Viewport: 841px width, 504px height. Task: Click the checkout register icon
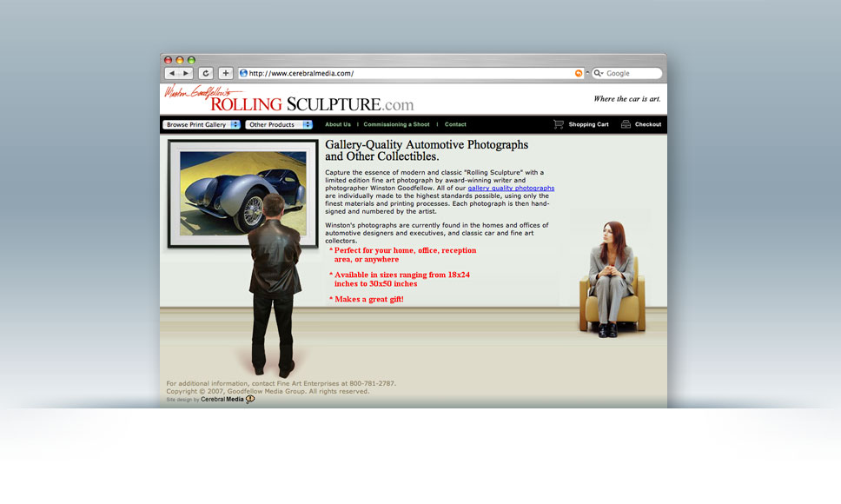click(626, 124)
